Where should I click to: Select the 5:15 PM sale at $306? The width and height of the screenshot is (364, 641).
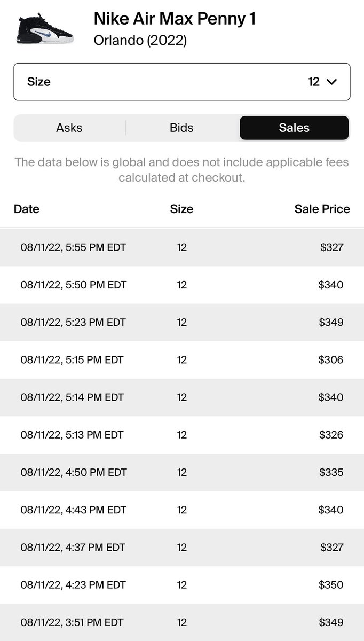pos(182,360)
